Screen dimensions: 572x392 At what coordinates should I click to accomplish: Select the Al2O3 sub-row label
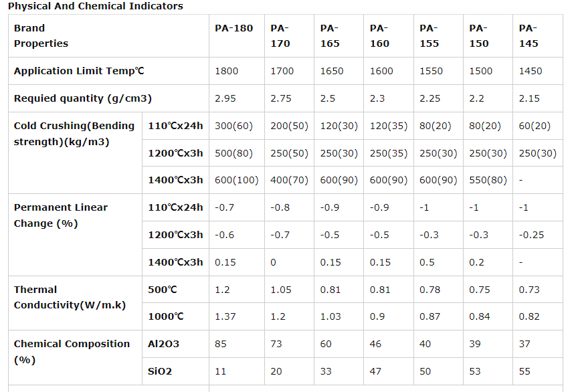point(163,344)
